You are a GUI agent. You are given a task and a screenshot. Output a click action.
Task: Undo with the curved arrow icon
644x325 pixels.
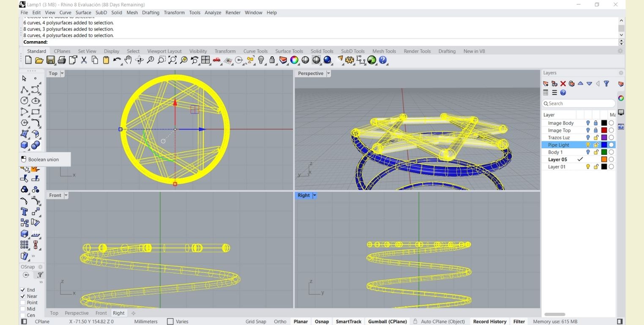point(117,60)
